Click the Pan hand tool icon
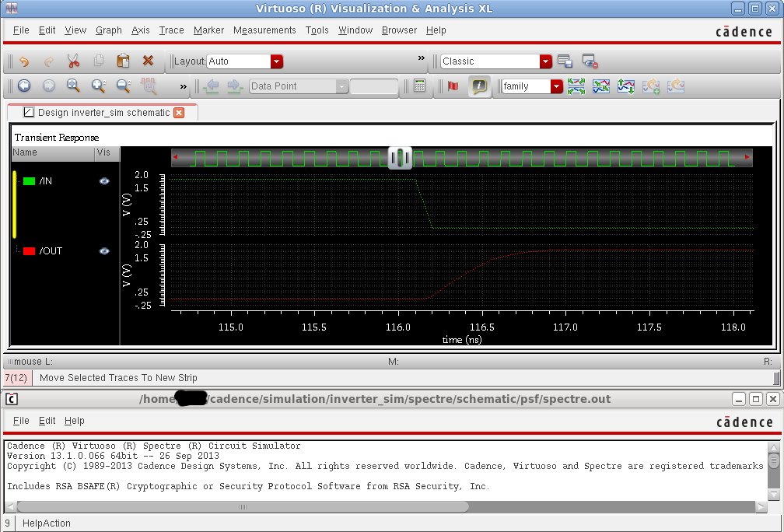 [x=149, y=86]
